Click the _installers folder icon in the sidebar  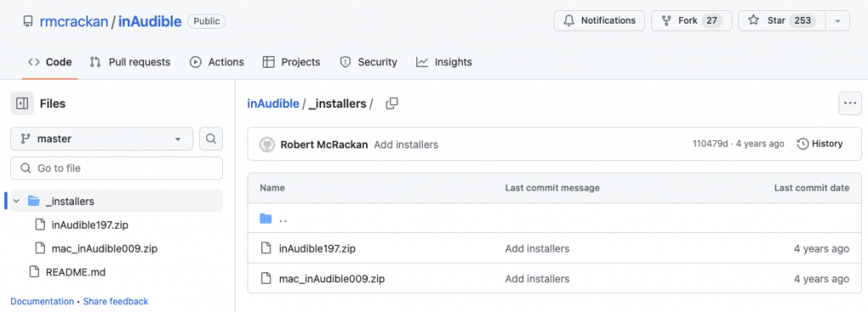click(34, 201)
